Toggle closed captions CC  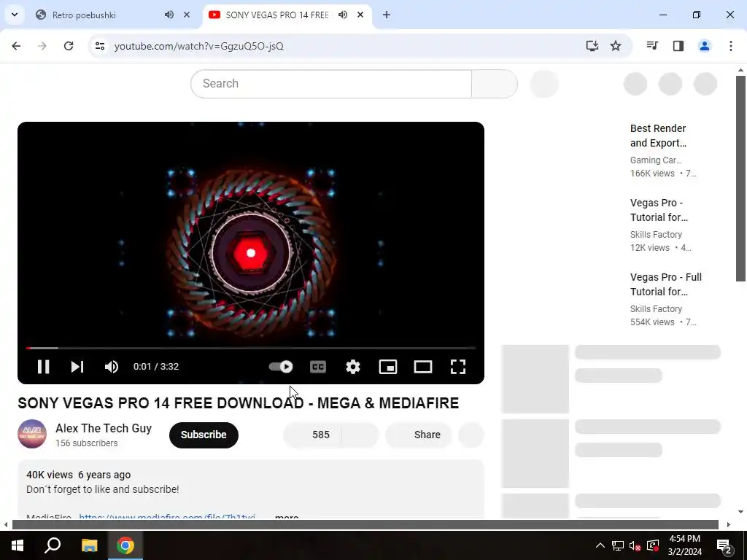click(x=318, y=367)
